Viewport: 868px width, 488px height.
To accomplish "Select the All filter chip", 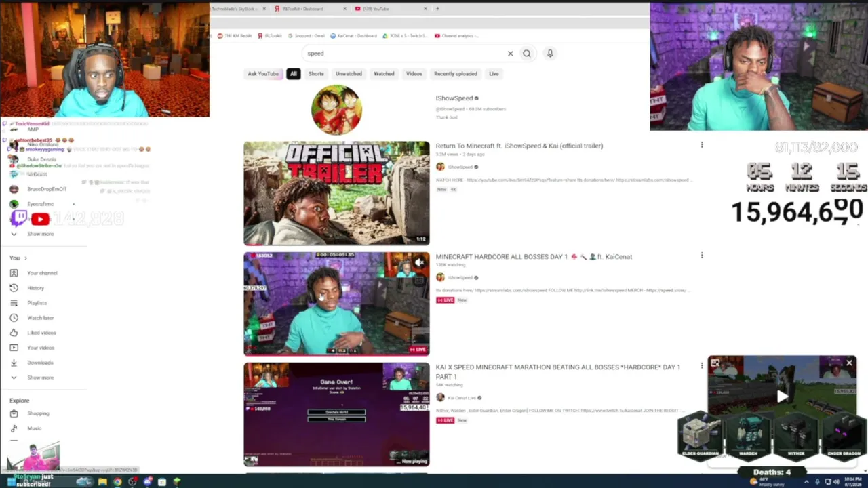I will point(293,74).
